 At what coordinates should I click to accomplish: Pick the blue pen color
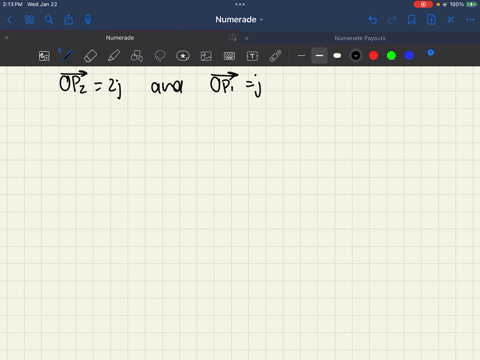pos(409,56)
